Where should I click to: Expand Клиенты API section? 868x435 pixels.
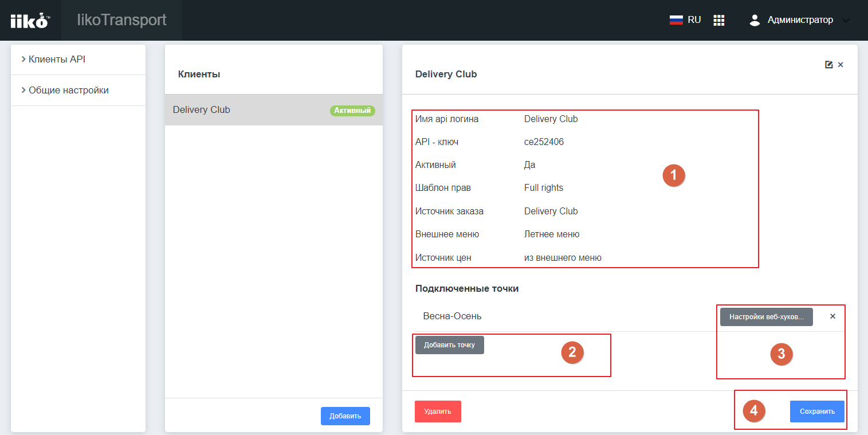click(78, 59)
